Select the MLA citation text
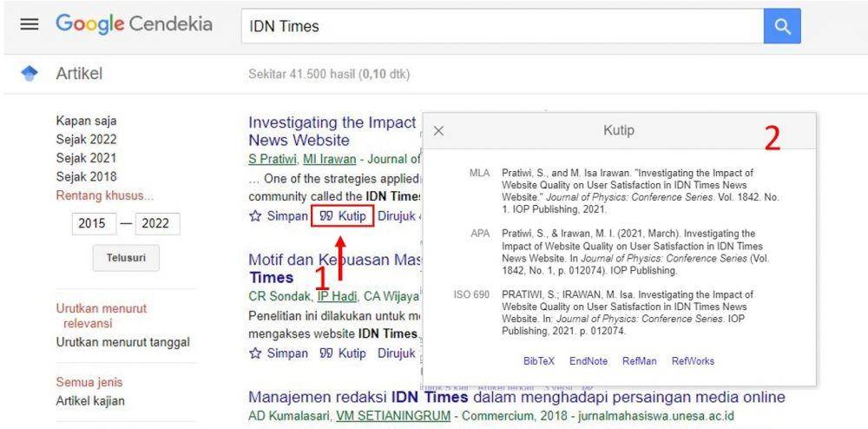 [x=640, y=191]
